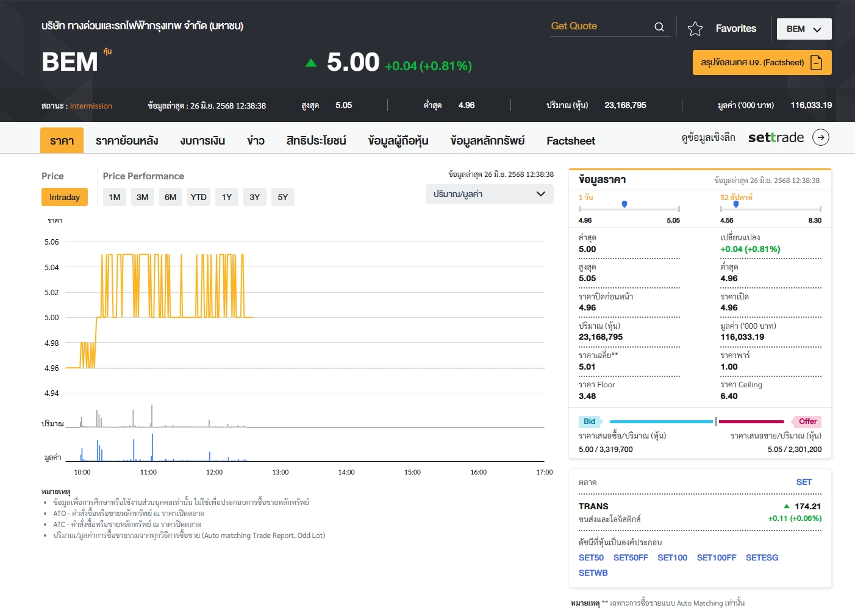Click the header volume 23,168,795
855x616 pixels.
(x=625, y=105)
